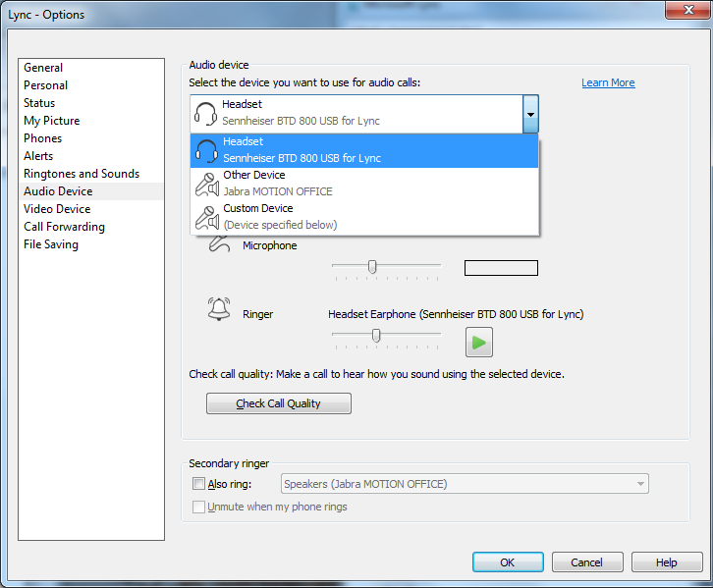Confirm with the OK button
The width and height of the screenshot is (713, 588).
coord(508,562)
